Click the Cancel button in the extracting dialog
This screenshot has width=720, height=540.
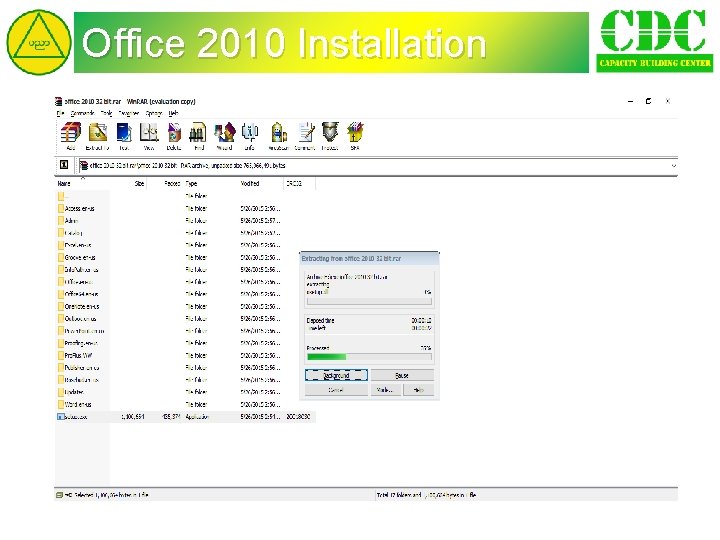tap(336, 390)
